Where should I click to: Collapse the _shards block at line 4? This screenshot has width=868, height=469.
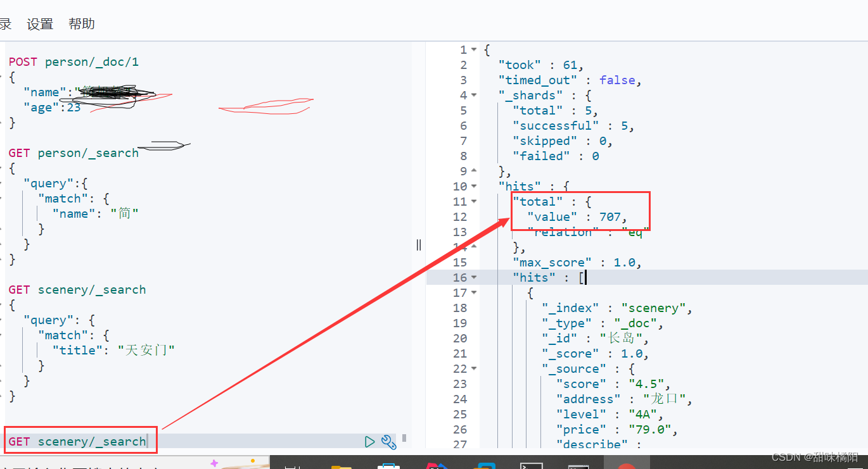[474, 96]
